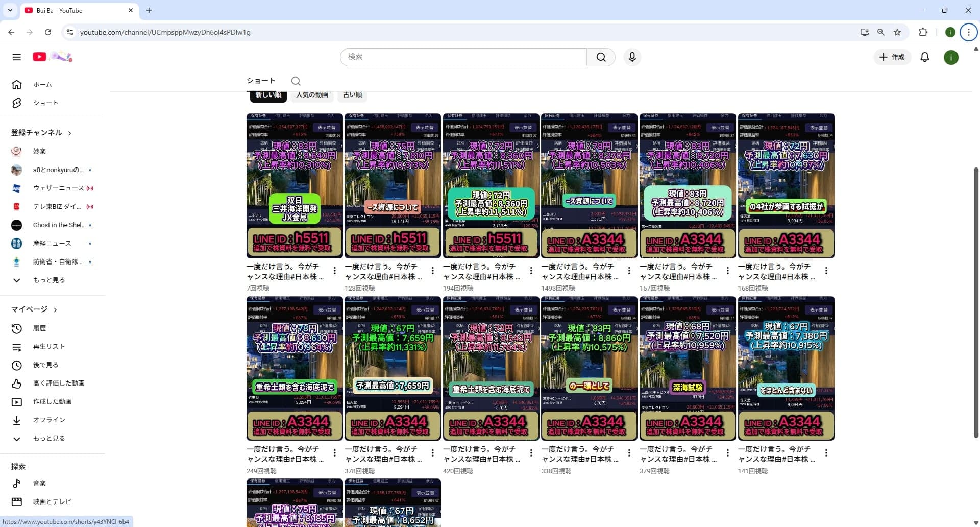Open 映画とテレビ in explore

click(x=54, y=501)
